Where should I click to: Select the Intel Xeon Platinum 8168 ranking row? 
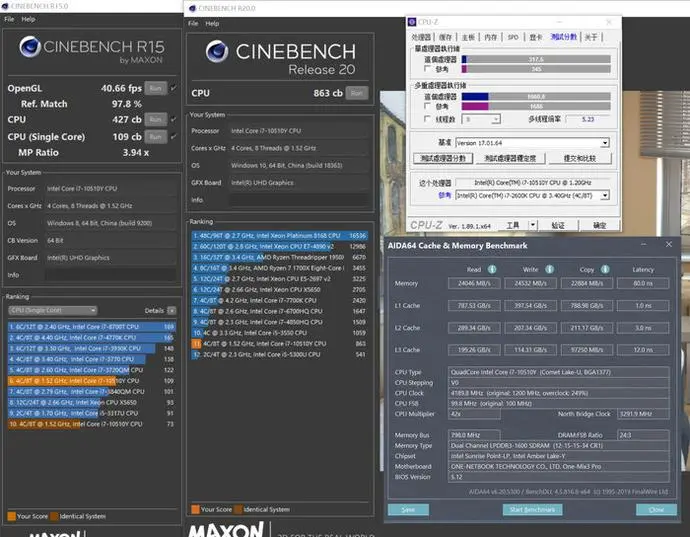(280, 235)
